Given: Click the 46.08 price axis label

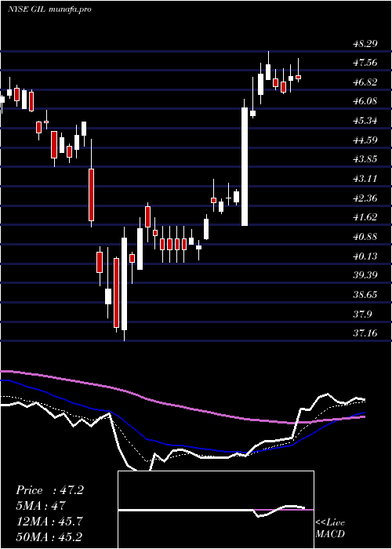Looking at the screenshot, I should click(x=365, y=101).
